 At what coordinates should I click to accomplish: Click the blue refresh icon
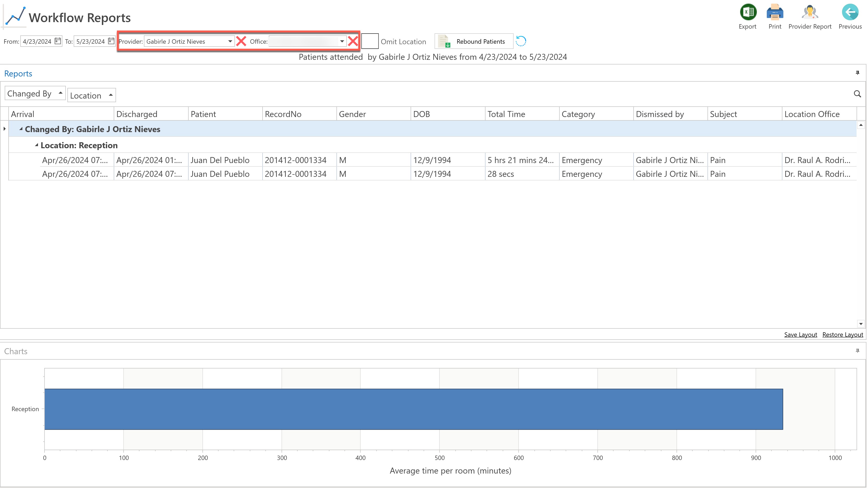click(x=521, y=41)
